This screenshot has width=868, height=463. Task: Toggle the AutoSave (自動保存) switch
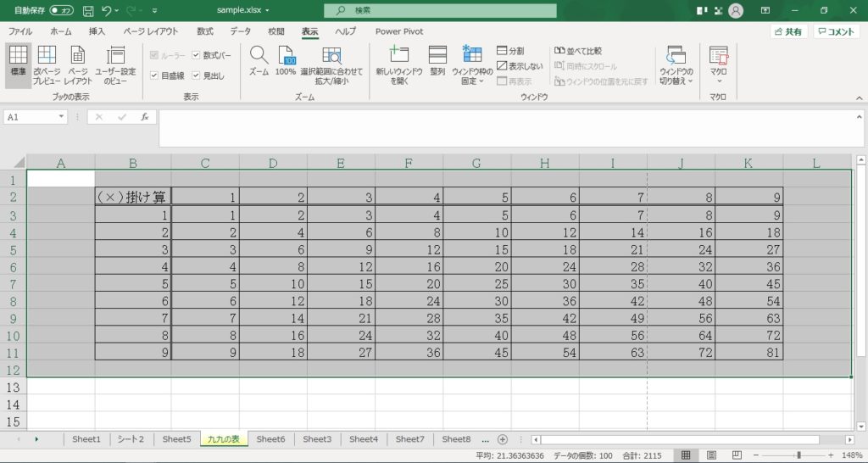coord(60,10)
